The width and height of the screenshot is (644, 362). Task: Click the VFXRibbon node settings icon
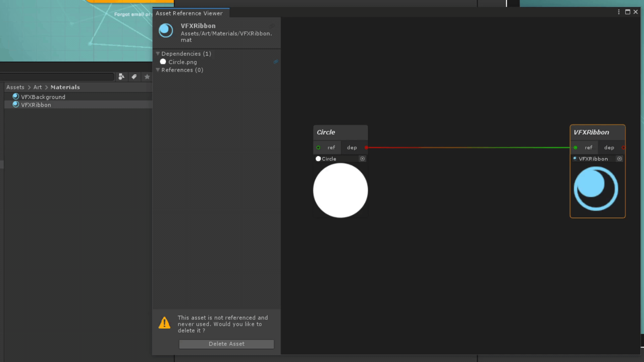coord(619,158)
